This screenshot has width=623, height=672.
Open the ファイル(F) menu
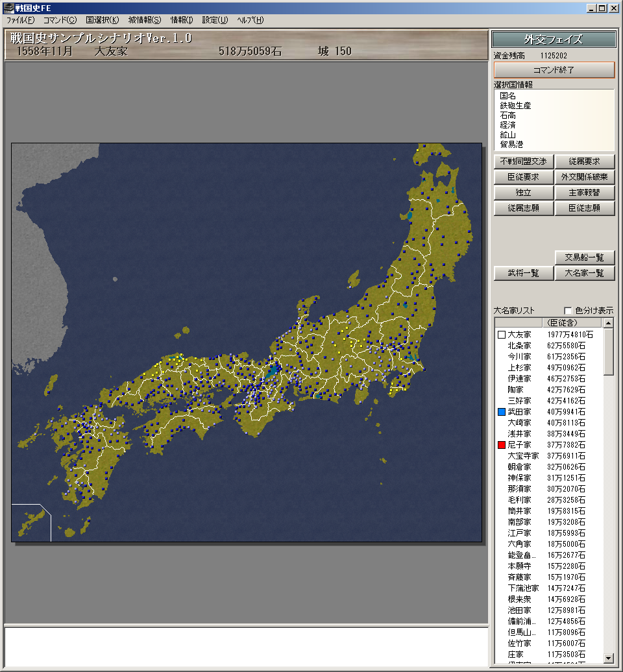point(20,20)
